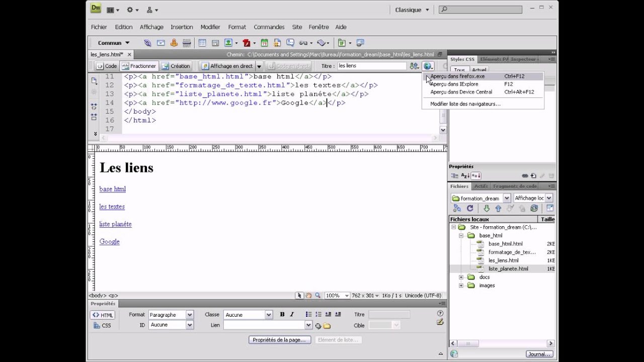Toggle Italic formatting in Properties
This screenshot has height=362, width=644.
point(292,315)
